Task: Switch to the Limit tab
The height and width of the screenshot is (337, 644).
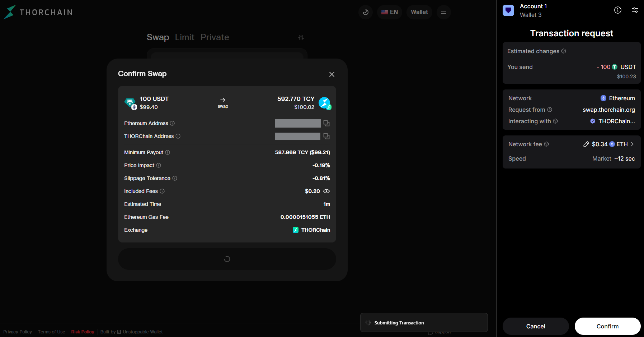Action: pos(185,37)
